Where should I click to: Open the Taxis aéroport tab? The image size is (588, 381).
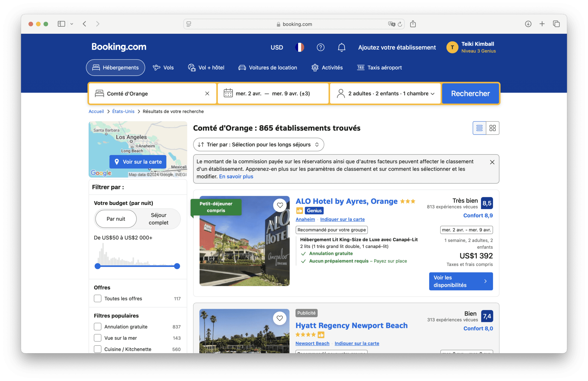click(380, 67)
